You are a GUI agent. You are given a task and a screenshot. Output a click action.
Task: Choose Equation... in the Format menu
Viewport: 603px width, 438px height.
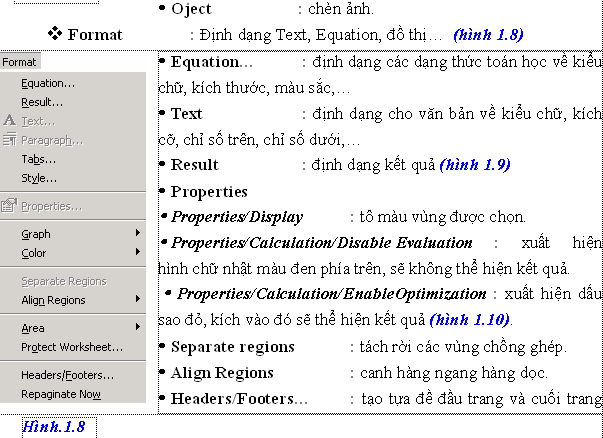pyautogui.click(x=48, y=83)
